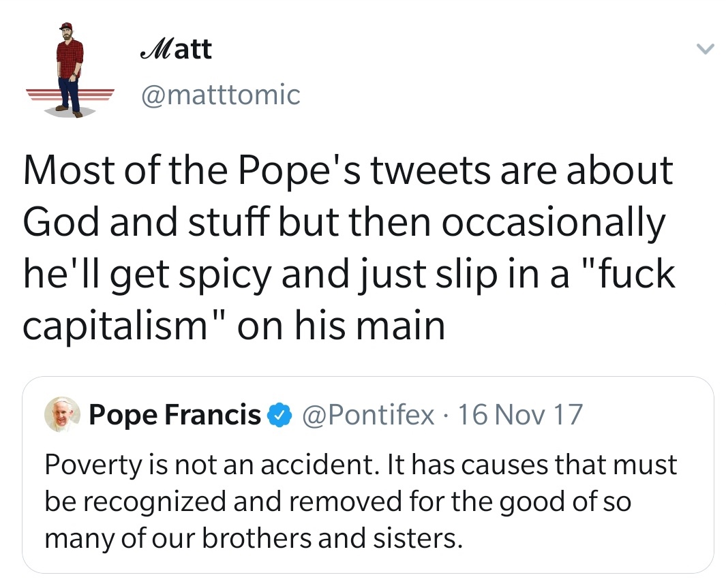The width and height of the screenshot is (726, 588).
Task: Click the Matt display name
Action: pos(176,48)
